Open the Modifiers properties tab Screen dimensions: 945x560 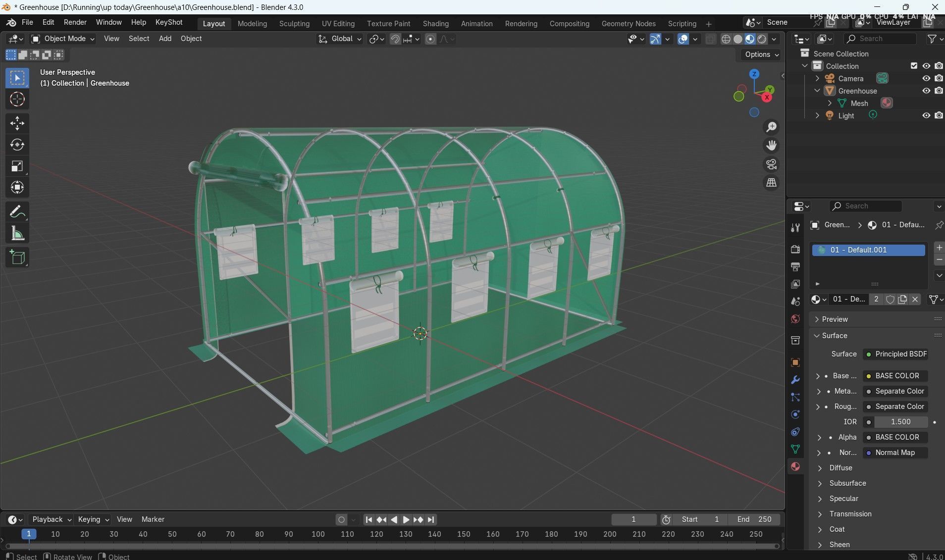click(795, 380)
